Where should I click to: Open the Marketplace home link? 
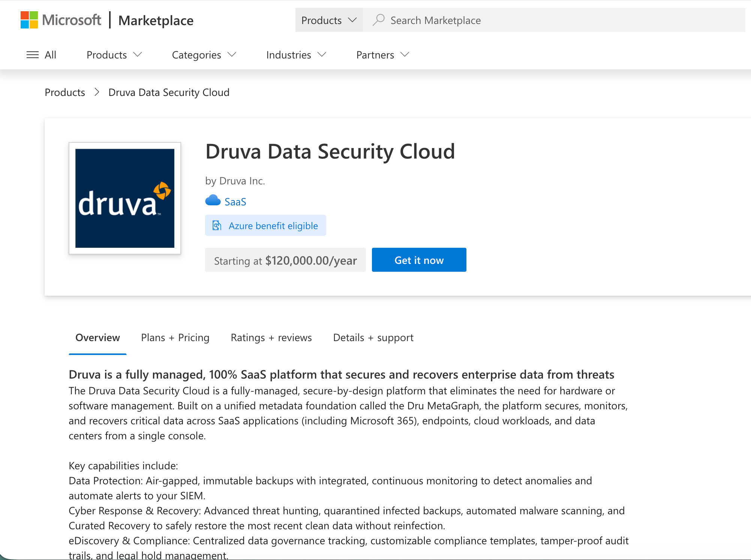coord(156,20)
